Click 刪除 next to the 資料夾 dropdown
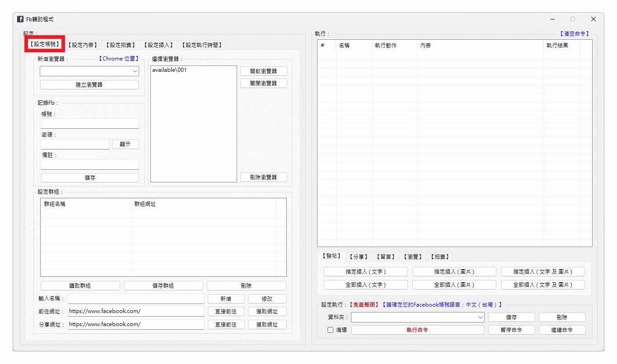Viewport: 617px width, 364px height. [562, 317]
